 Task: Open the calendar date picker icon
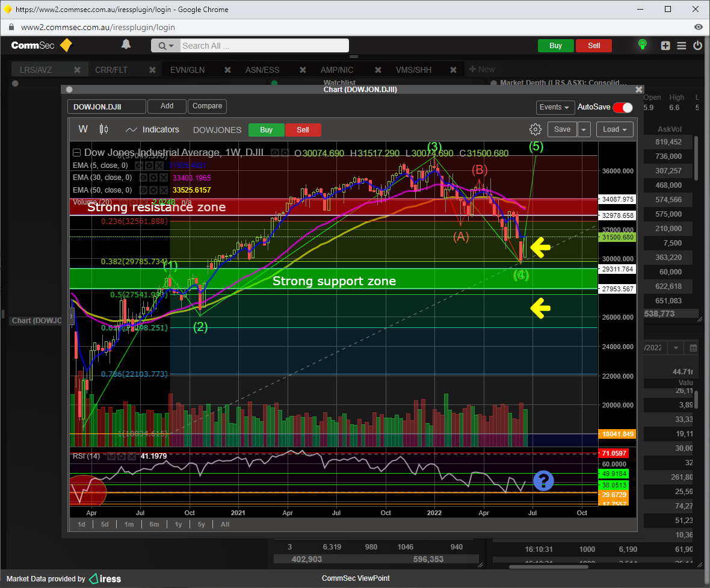[x=693, y=348]
